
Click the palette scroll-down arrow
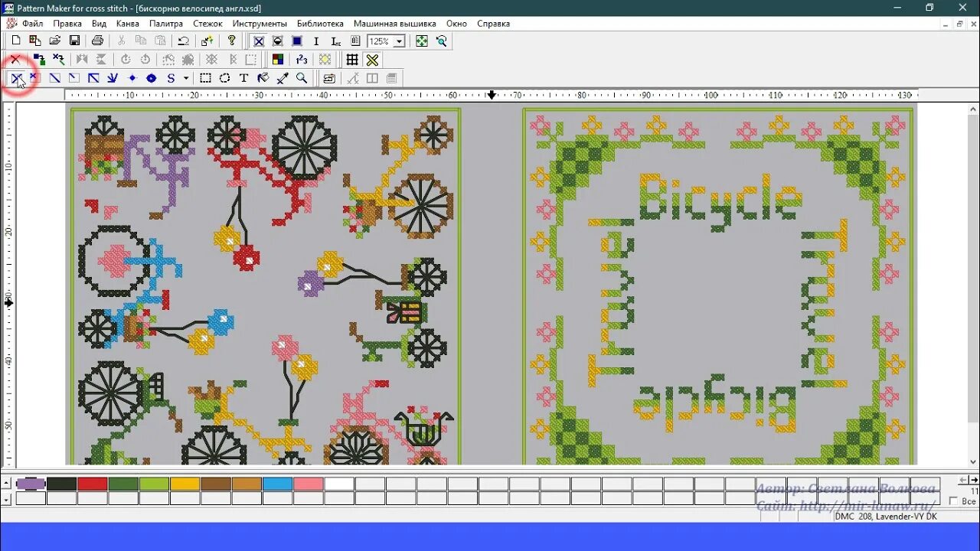[x=7, y=498]
